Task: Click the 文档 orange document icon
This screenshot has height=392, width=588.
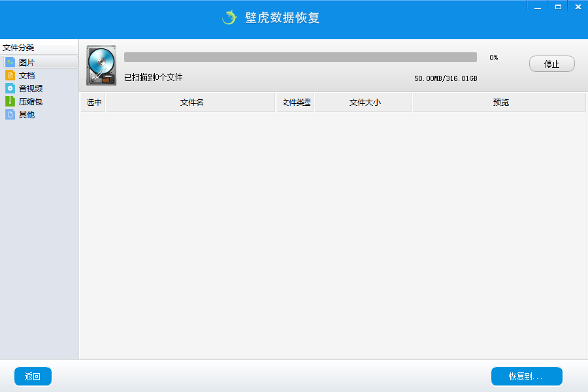Action: (x=10, y=75)
